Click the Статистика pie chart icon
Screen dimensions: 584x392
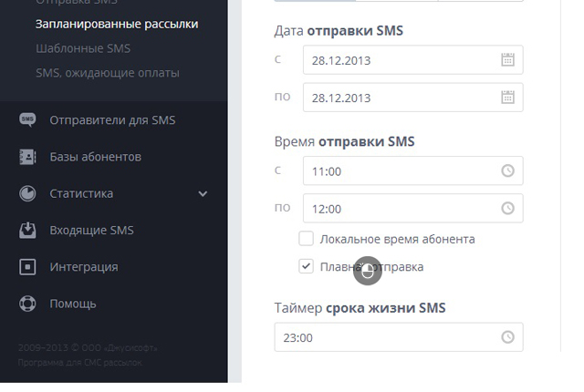[x=27, y=193]
